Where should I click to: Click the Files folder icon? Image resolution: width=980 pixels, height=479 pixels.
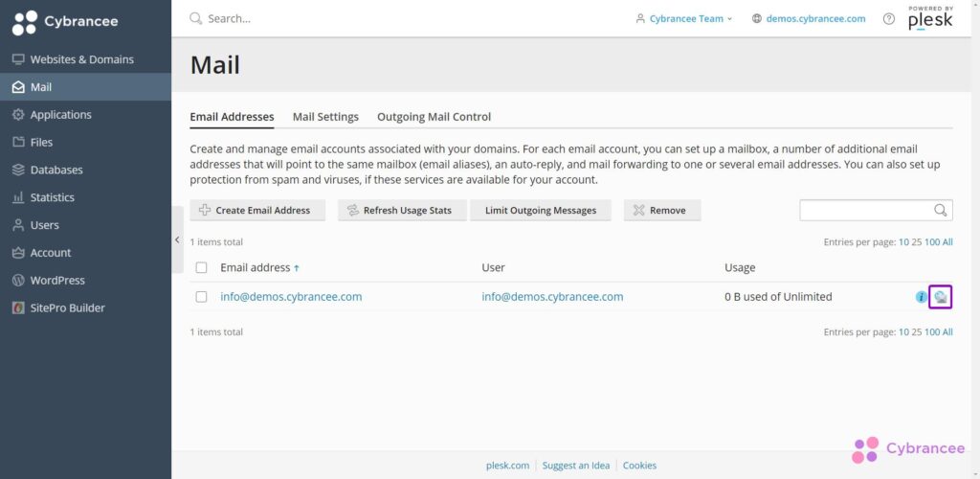tap(19, 142)
